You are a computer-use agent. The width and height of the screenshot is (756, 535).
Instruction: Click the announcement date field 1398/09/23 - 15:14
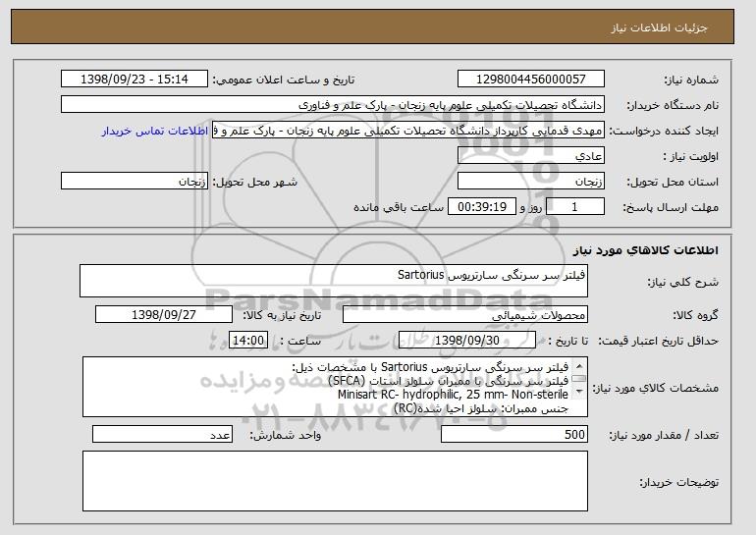(135, 80)
